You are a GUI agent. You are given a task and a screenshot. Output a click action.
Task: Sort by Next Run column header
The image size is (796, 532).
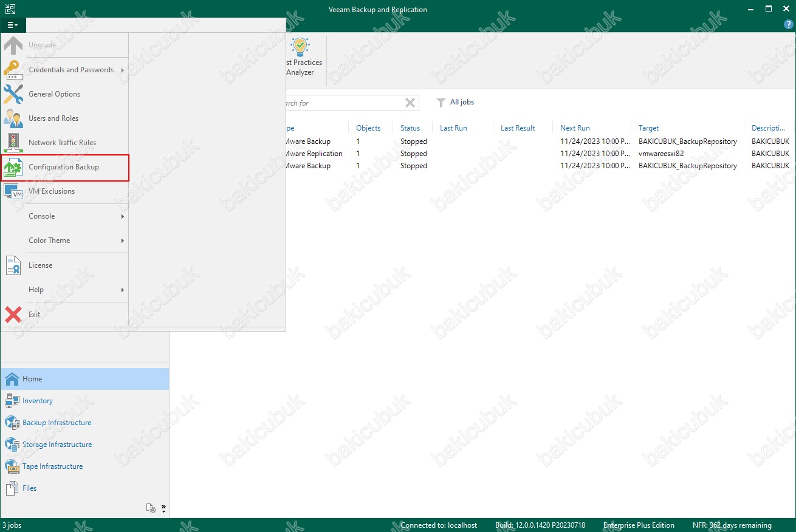pos(575,128)
